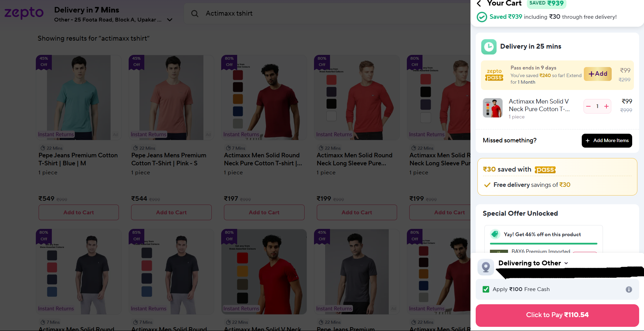The height and width of the screenshot is (331, 644).
Task: Click the delivery location pin icon
Action: coord(486,267)
